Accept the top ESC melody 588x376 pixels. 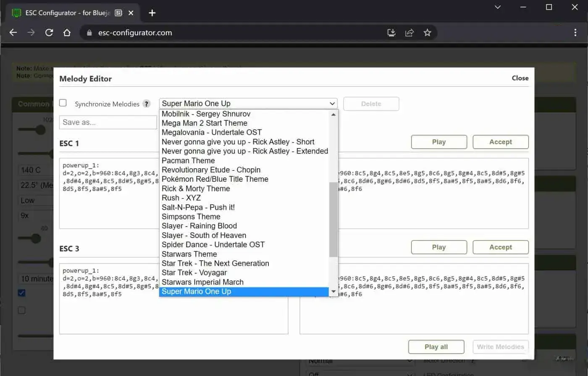(x=500, y=142)
